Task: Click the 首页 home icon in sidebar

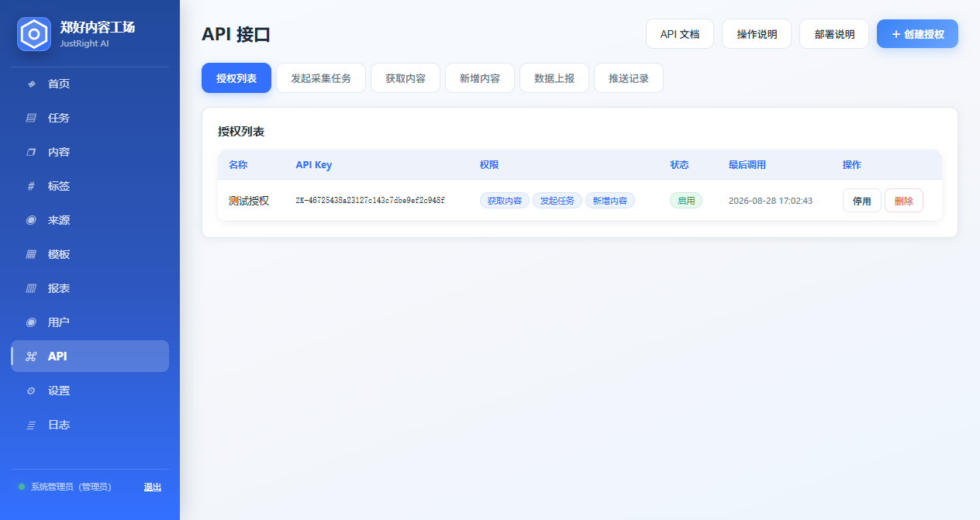Action: point(31,84)
